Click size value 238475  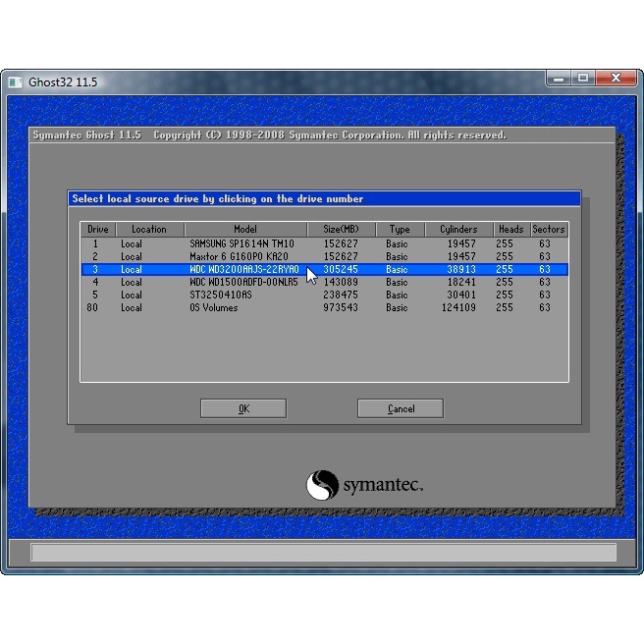(x=341, y=295)
